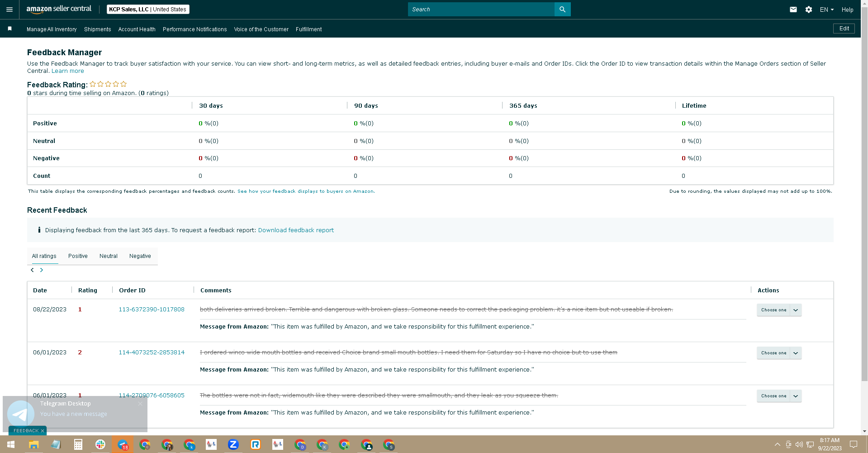Screen dimensions: 868x453
Task: Dismiss the Telegram Desktop notification
Action: (140, 404)
